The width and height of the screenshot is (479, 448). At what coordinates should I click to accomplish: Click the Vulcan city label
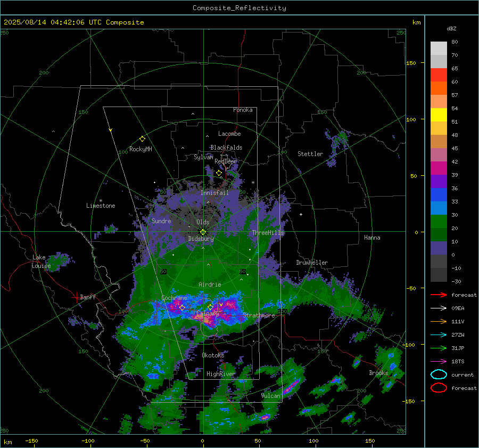(x=271, y=396)
